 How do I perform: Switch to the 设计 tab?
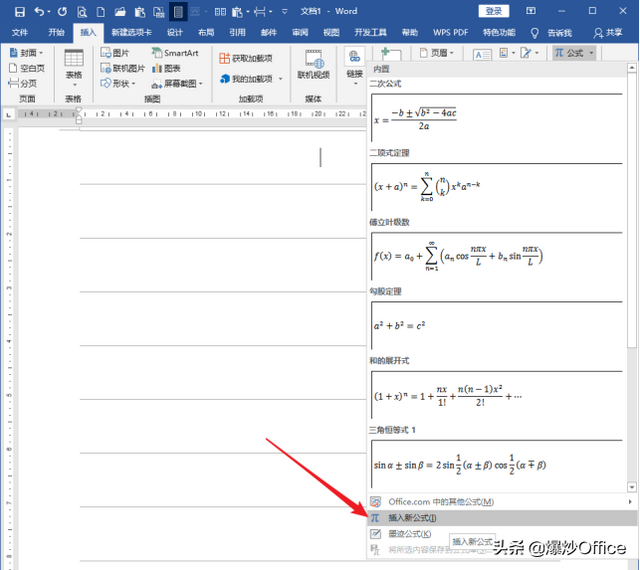click(x=175, y=32)
